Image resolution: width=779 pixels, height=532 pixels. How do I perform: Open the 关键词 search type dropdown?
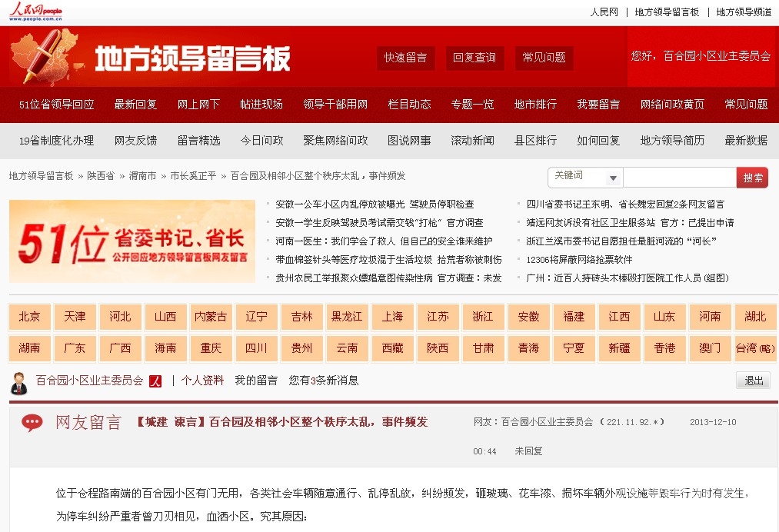point(585,178)
